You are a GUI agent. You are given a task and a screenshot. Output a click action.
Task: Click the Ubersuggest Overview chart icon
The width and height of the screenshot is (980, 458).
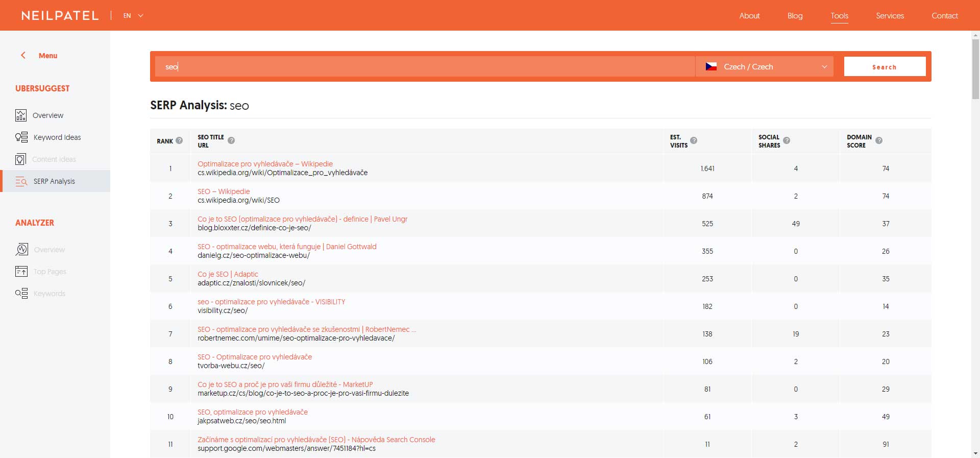(21, 115)
